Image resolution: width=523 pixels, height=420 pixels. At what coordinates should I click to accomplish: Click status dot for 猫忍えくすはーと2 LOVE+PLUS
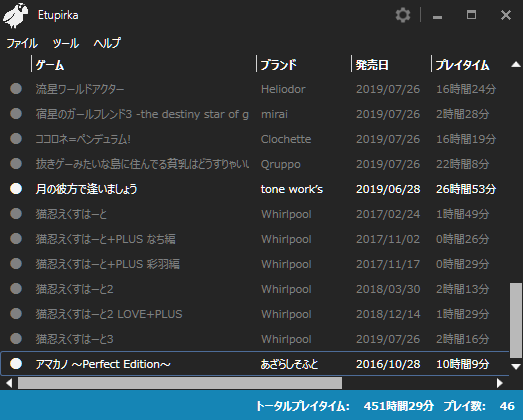(16, 314)
